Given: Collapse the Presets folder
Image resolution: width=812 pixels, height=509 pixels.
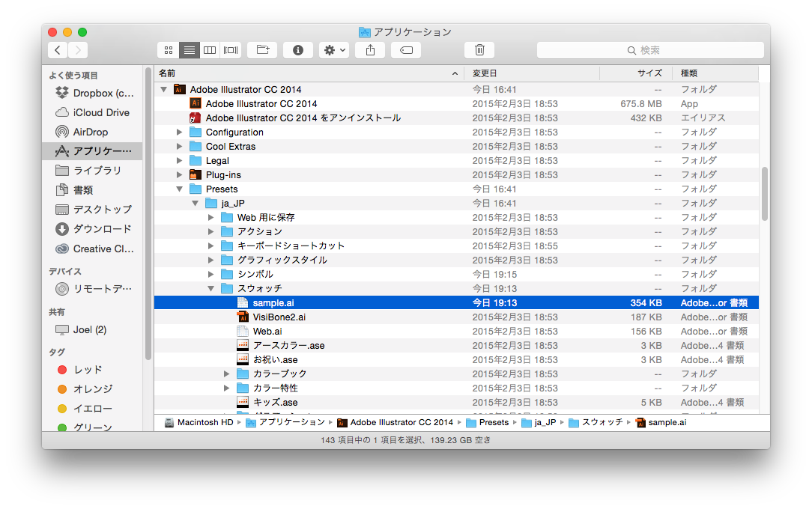Looking at the screenshot, I should tap(180, 189).
